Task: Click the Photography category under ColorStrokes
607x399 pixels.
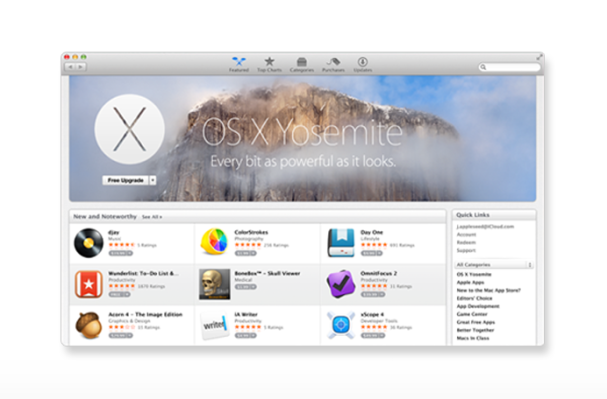Action: pyautogui.click(x=249, y=239)
